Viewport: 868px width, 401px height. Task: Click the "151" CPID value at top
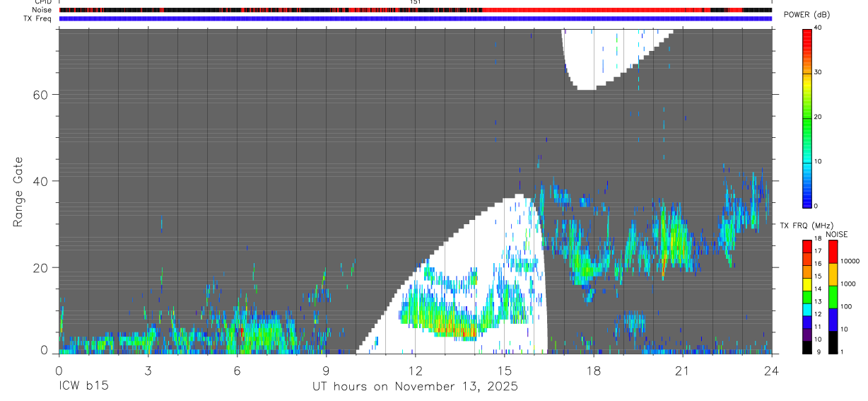(x=416, y=2)
